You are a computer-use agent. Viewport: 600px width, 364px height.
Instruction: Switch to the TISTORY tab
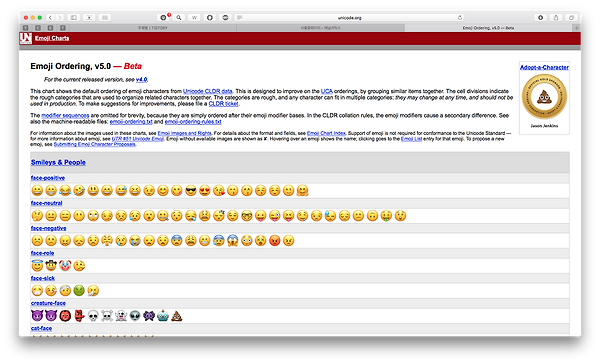tap(153, 28)
